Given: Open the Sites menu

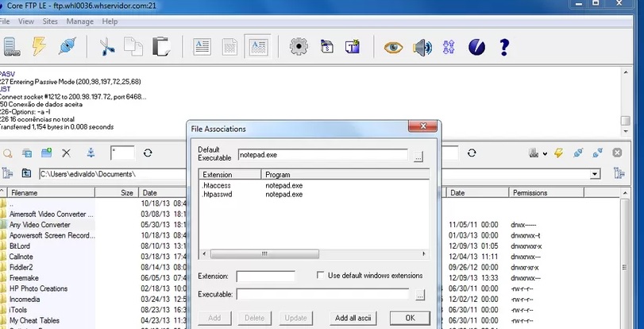Looking at the screenshot, I should coord(50,21).
